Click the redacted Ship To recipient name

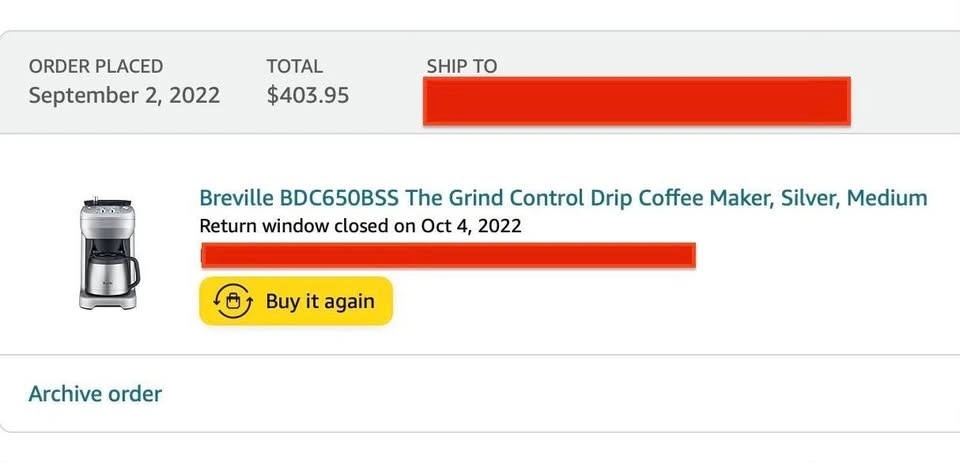[636, 101]
